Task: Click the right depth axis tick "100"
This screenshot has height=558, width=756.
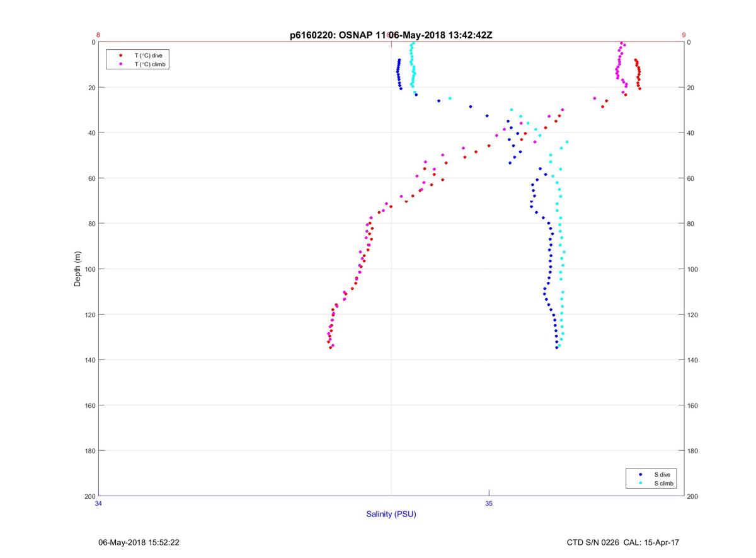Action: pos(692,269)
